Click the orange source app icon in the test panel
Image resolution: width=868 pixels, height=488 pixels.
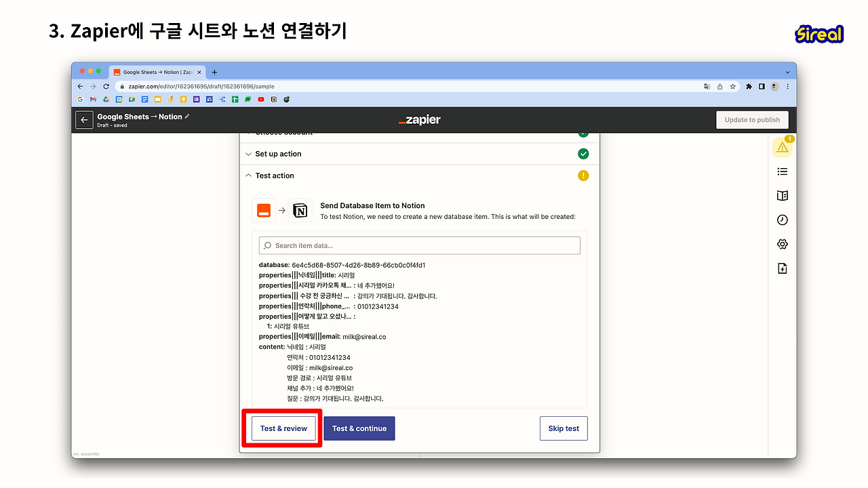pyautogui.click(x=263, y=211)
